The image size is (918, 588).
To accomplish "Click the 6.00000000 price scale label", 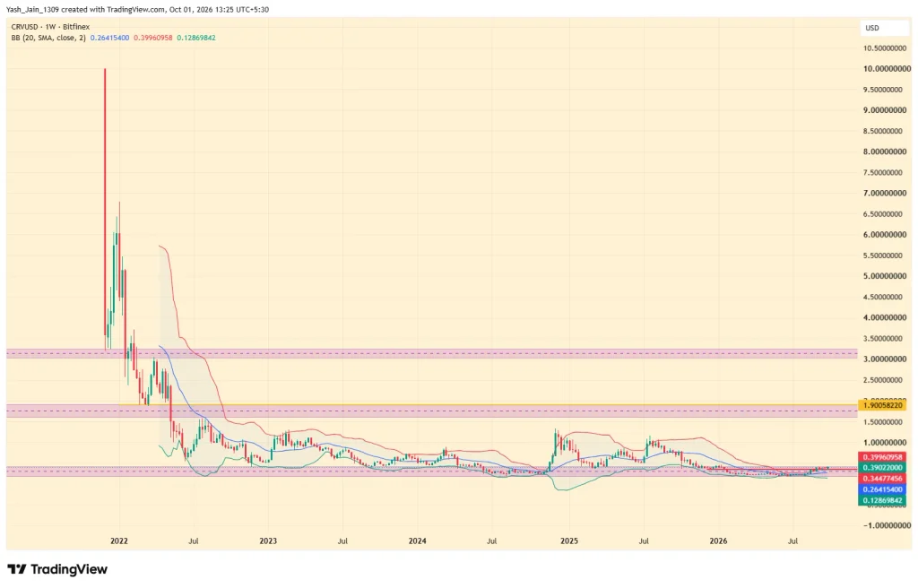I will pyautogui.click(x=885, y=235).
